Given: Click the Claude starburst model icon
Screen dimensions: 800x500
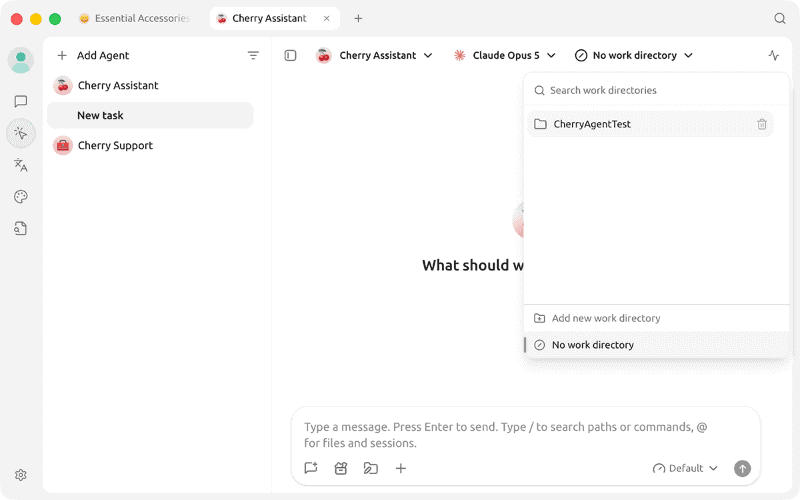Looking at the screenshot, I should [x=460, y=55].
